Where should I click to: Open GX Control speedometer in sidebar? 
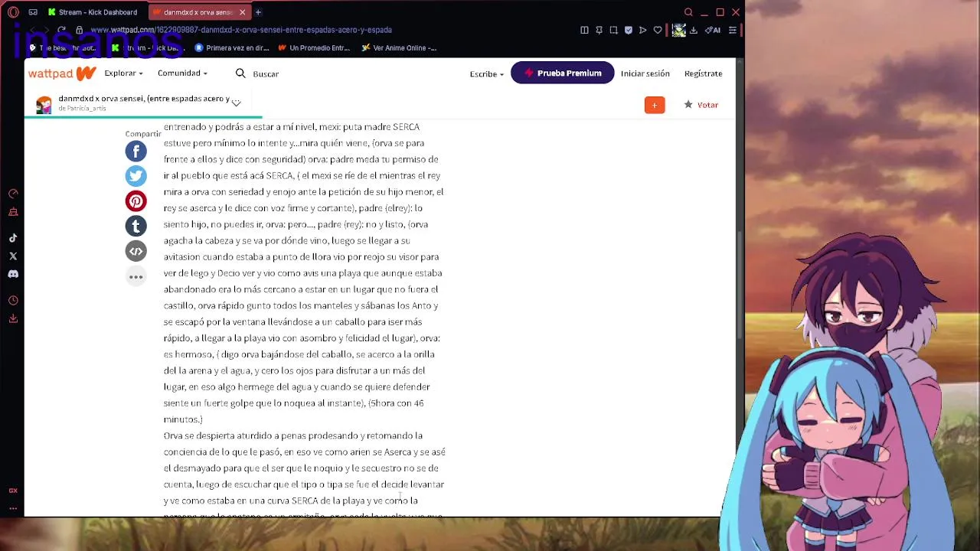pyautogui.click(x=13, y=194)
